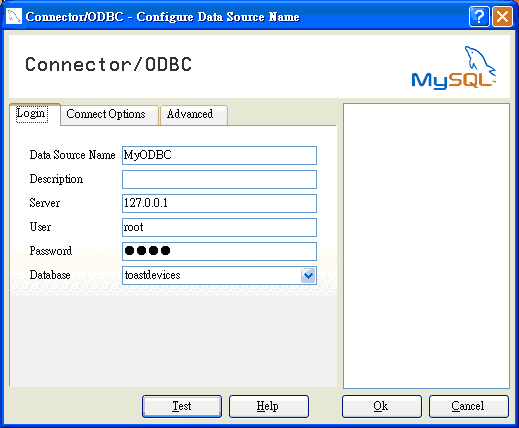Click the Help button
Image resolution: width=519 pixels, height=428 pixels.
pyautogui.click(x=269, y=406)
